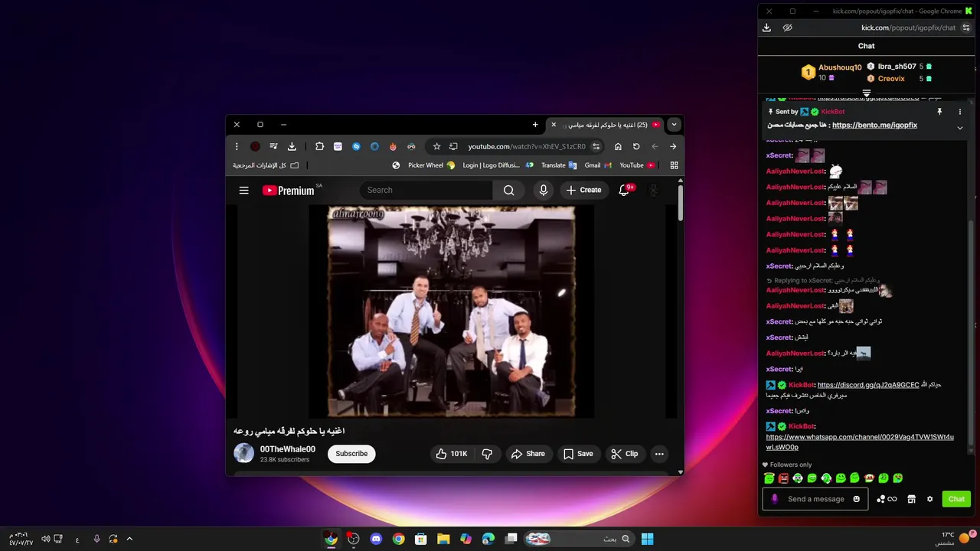Click the crossed-eye incognito icon in Kick window
980x551 pixels.
pyautogui.click(x=787, y=28)
